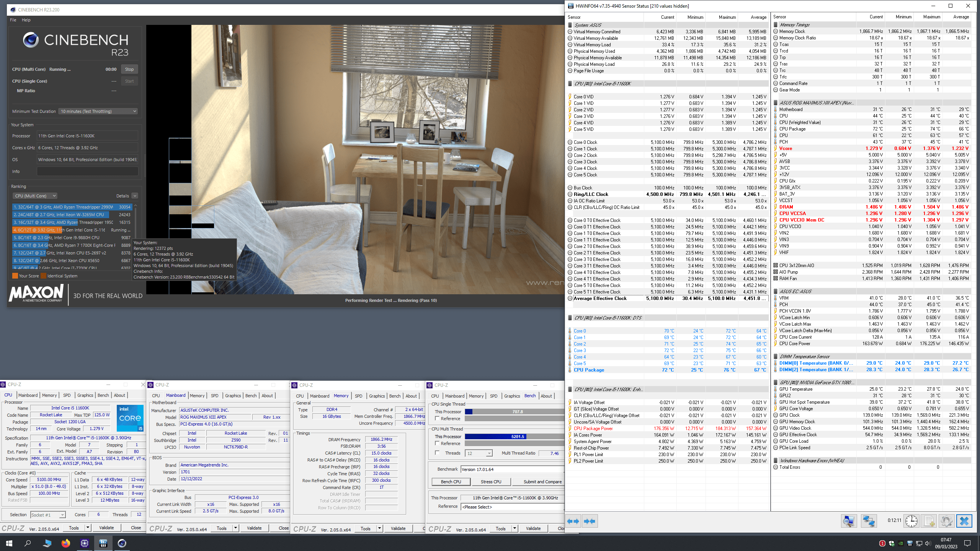980x551 pixels.
Task: Click HWiNFO expand columns arrows icon
Action: (x=573, y=521)
